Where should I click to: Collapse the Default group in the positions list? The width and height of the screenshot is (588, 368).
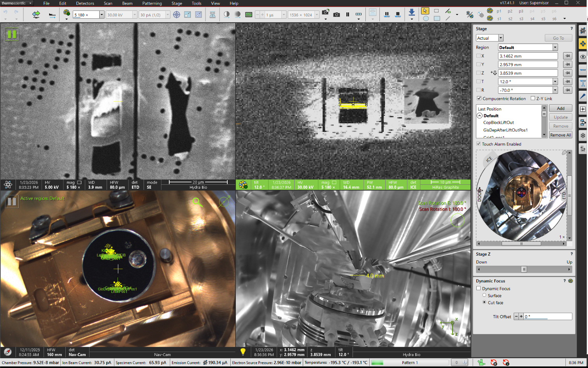point(480,116)
